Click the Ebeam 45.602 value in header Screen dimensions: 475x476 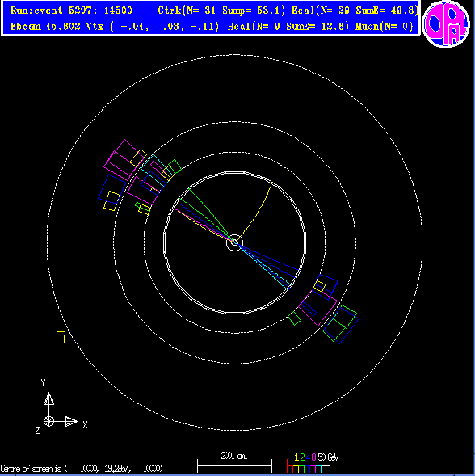[x=46, y=27]
